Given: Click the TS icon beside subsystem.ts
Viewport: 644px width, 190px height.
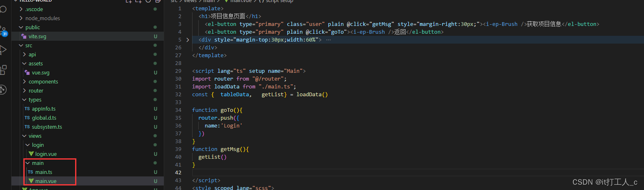Looking at the screenshot, I should tap(27, 127).
